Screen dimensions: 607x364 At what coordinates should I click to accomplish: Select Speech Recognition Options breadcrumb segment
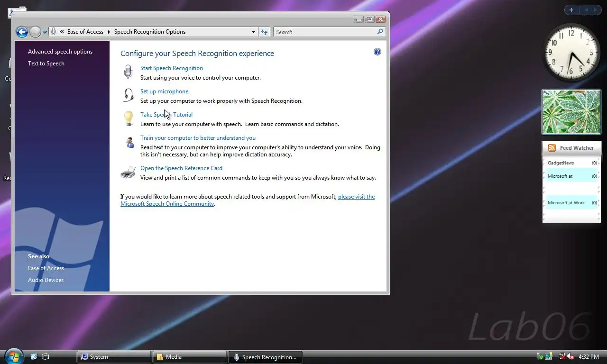pyautogui.click(x=150, y=32)
